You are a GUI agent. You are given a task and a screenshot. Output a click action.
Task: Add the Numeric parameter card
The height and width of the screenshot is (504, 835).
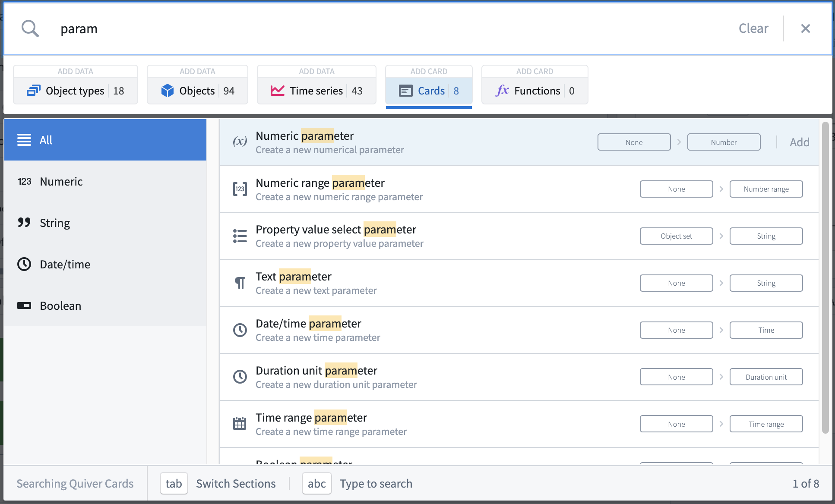(800, 142)
